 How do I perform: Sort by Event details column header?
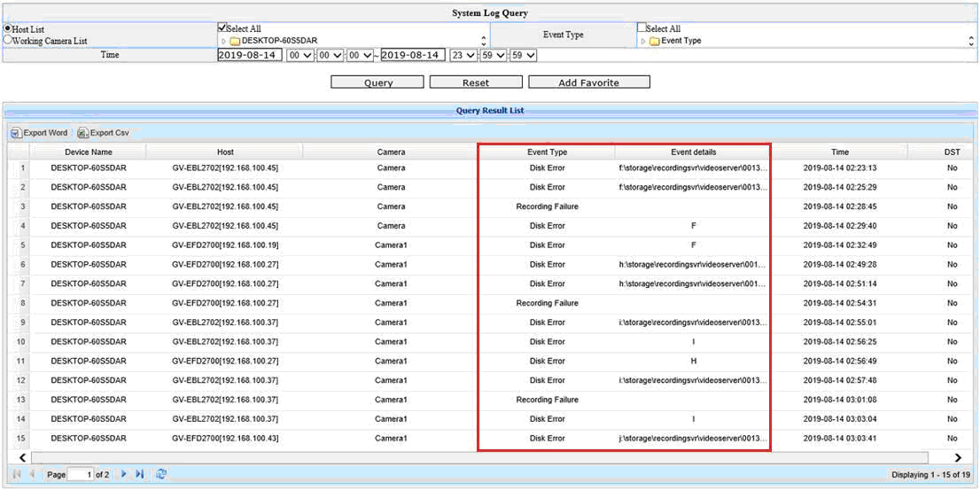click(693, 152)
